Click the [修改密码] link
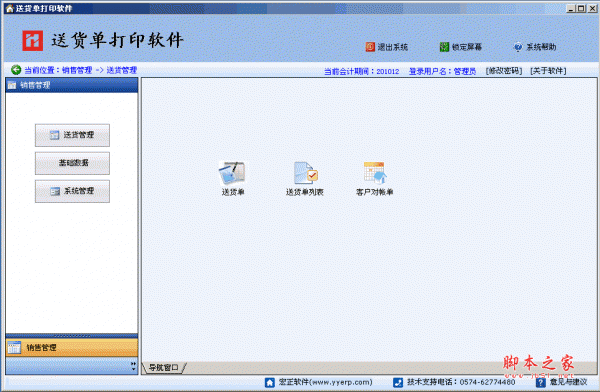 pos(504,71)
